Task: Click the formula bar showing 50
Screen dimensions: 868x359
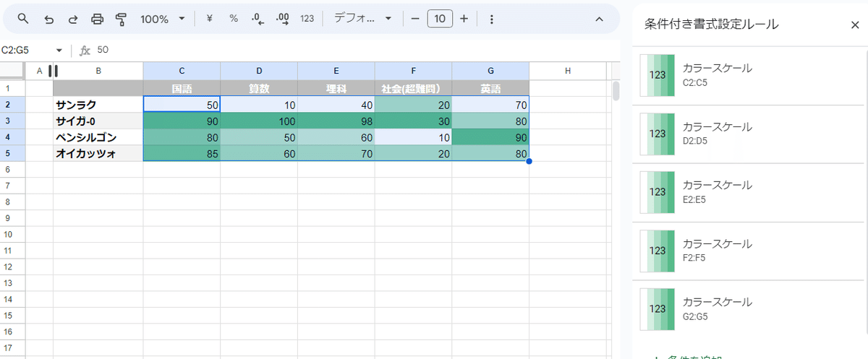Action: point(354,51)
